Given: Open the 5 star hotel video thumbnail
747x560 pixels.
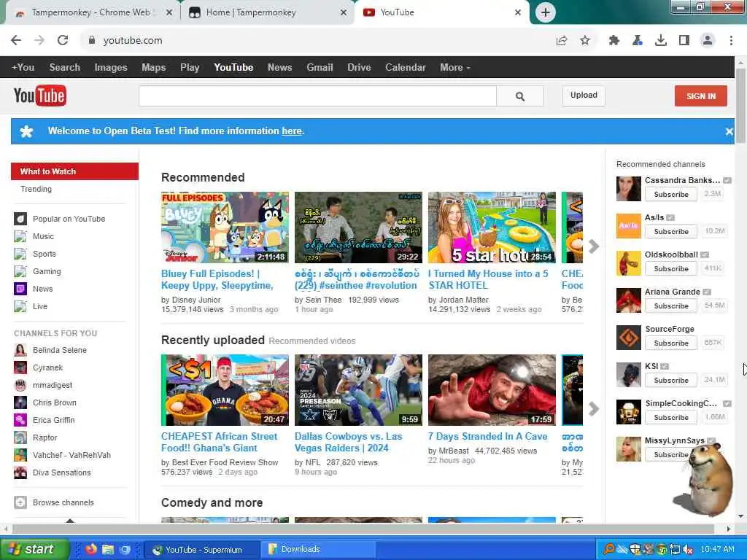Looking at the screenshot, I should click(492, 227).
